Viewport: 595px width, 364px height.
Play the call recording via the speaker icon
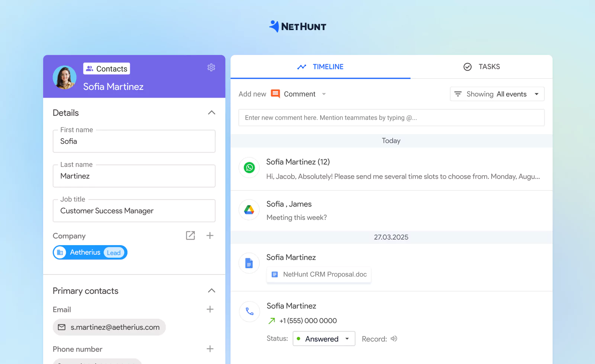tap(393, 338)
